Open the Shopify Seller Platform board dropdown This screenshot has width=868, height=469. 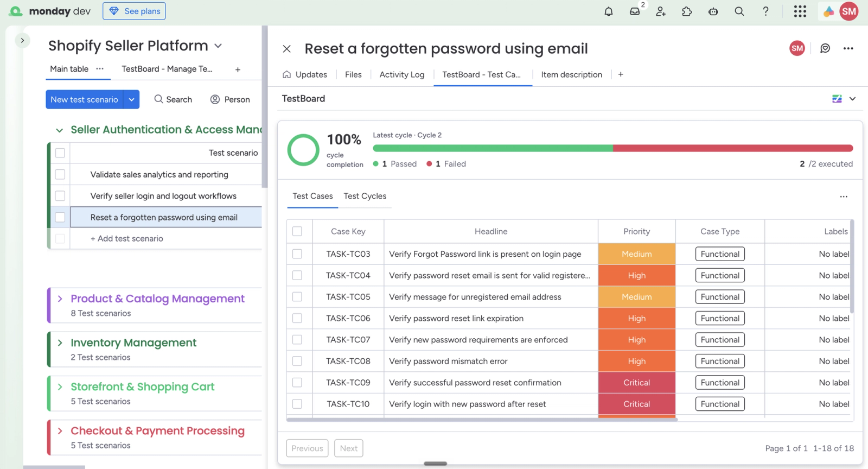click(218, 46)
